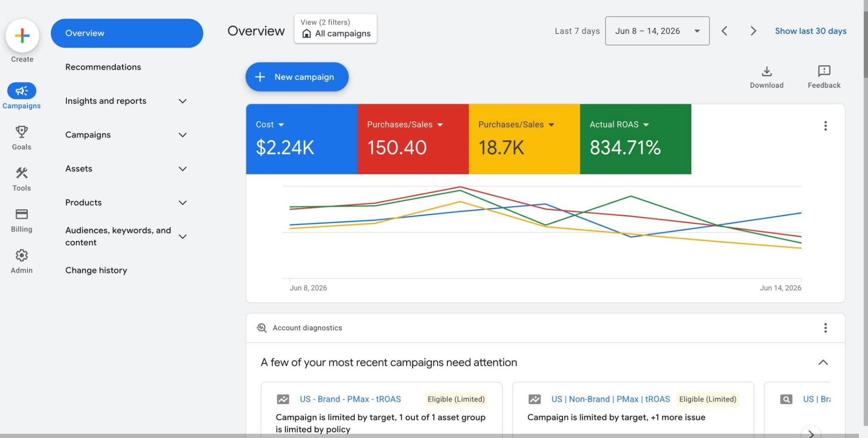The image size is (868, 438).
Task: Click the Jun 14, 2026 axis label
Action: (780, 288)
